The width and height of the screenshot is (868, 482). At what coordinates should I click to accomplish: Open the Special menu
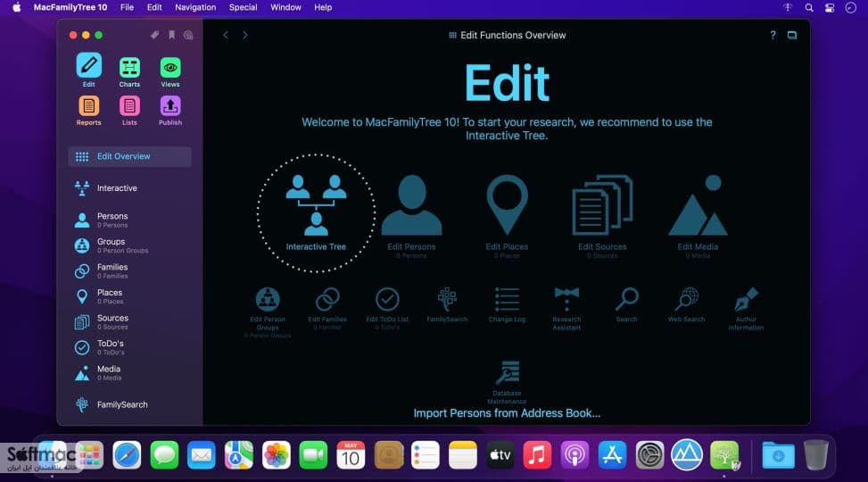[x=243, y=7]
